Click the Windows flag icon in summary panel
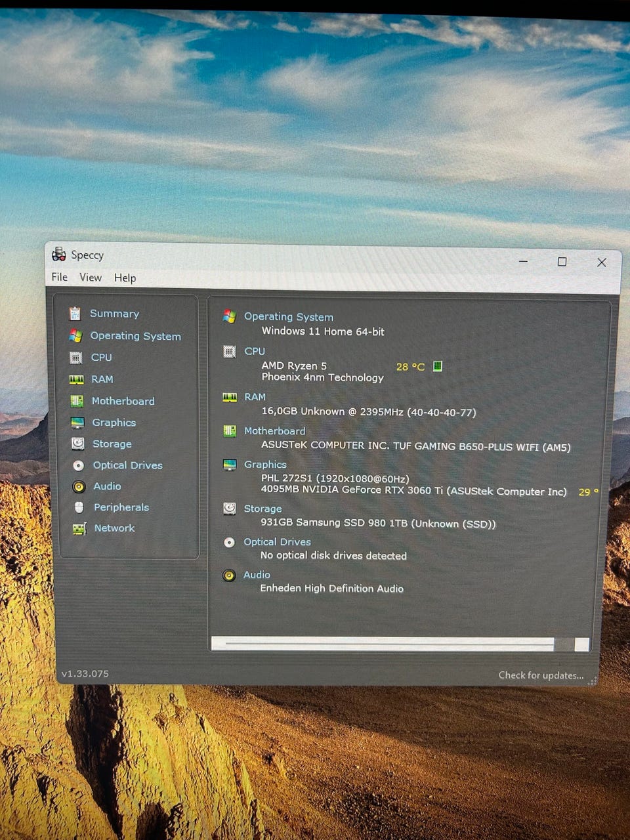Viewport: 630px width, 840px height. pos(229,316)
